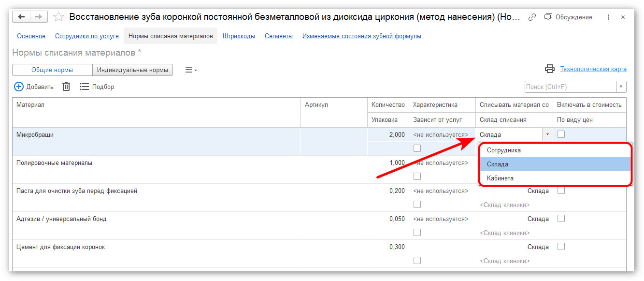Image resolution: width=644 pixels, height=281 pixels.
Task: Select the Нормы списания материалов tab
Action: 171,36
